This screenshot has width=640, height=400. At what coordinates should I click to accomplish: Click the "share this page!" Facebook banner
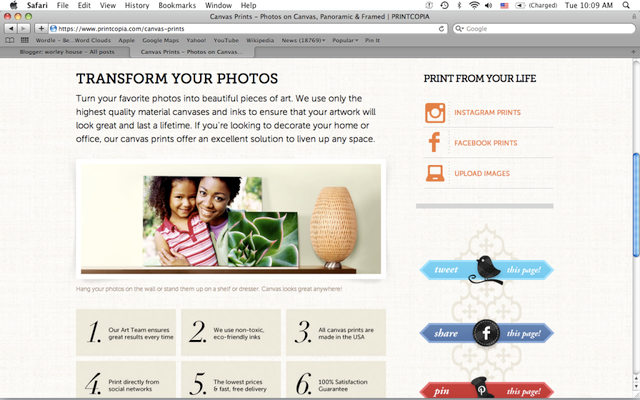click(x=486, y=333)
